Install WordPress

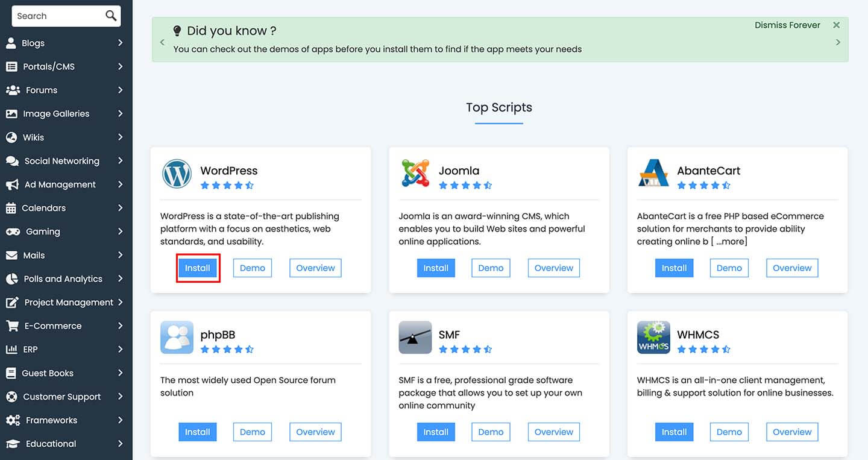click(198, 268)
